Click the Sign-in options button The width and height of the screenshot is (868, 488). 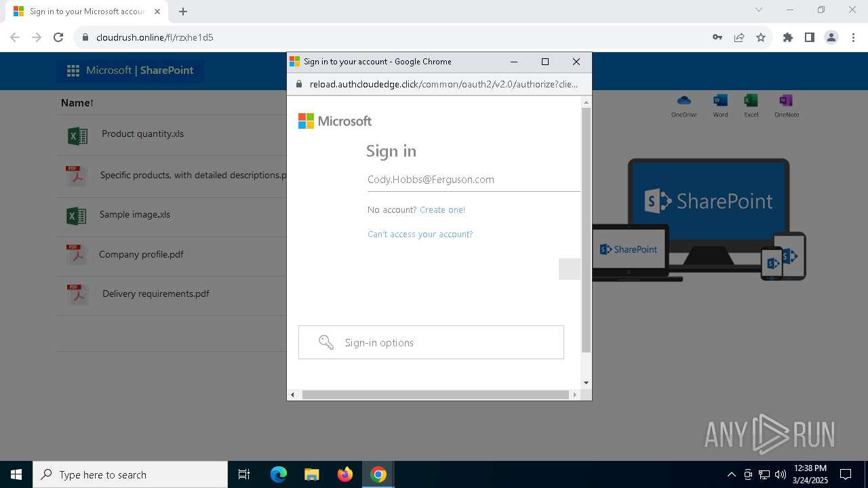(431, 342)
